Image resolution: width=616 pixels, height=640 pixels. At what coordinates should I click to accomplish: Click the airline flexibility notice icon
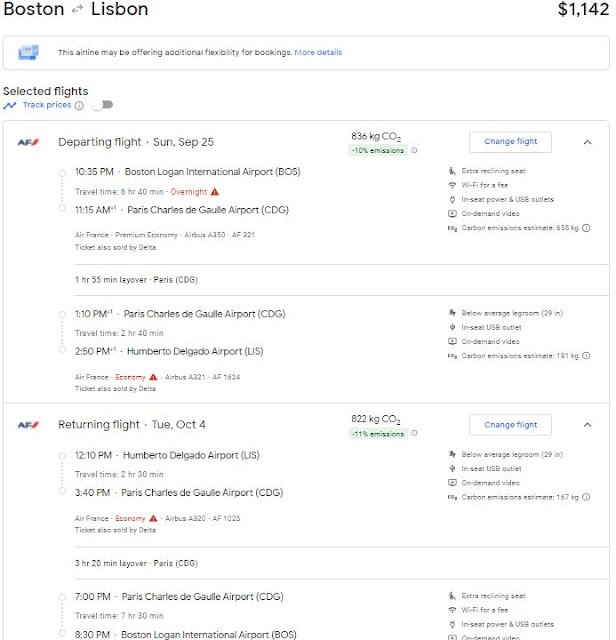(29, 52)
